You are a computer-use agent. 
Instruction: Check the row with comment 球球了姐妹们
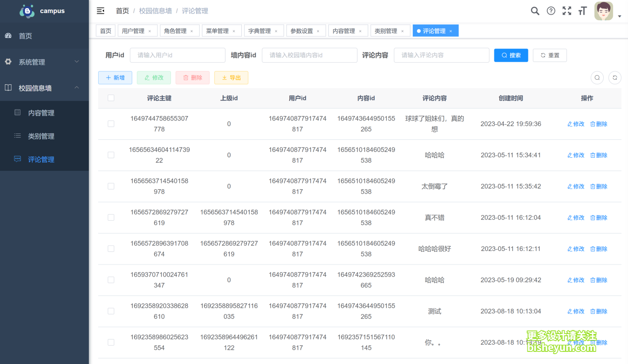click(x=111, y=124)
